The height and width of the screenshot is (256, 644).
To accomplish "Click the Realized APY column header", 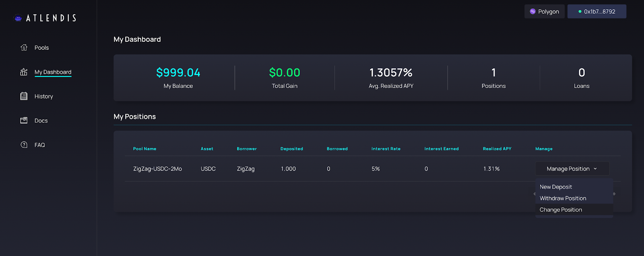I will tap(497, 149).
